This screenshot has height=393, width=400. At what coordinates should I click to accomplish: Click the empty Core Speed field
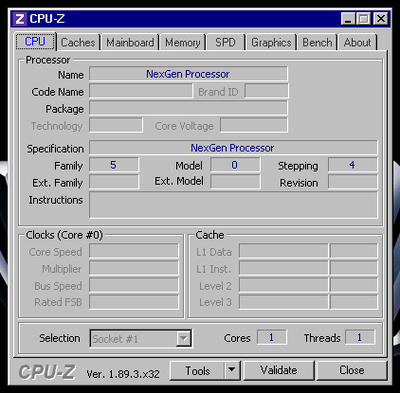click(134, 251)
